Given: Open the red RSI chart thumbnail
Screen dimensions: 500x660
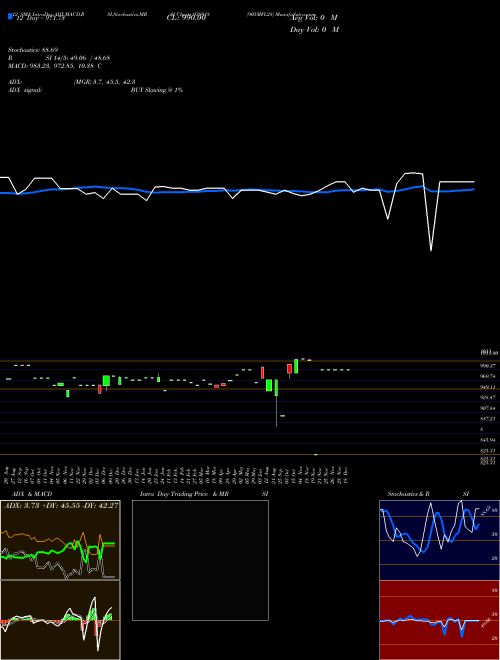Looking at the screenshot, I should click(x=439, y=620).
